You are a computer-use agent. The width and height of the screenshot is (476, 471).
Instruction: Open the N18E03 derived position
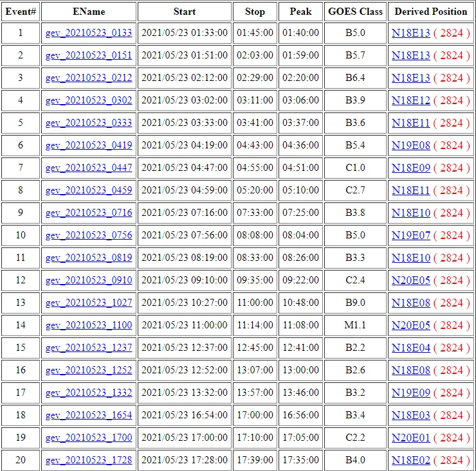(411, 415)
